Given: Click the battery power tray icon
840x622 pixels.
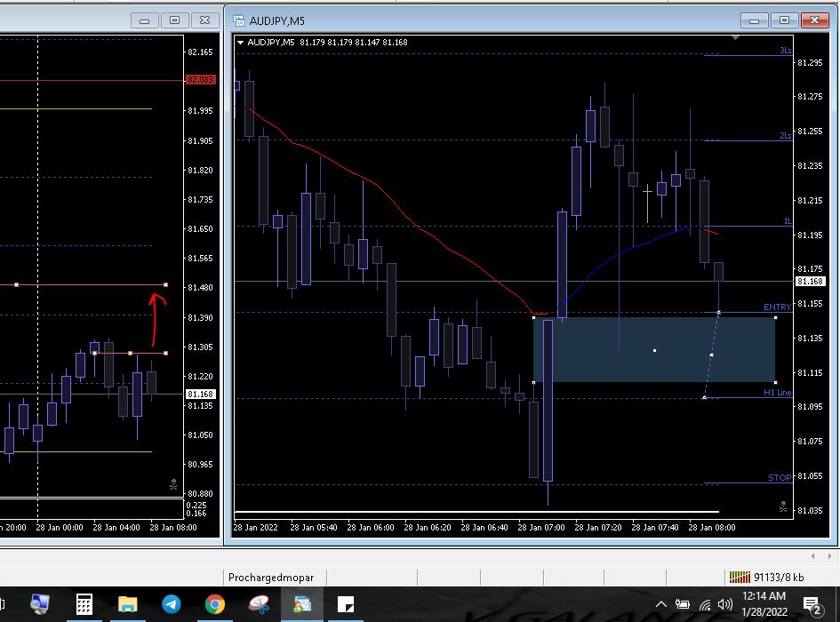Looking at the screenshot, I should point(682,604).
